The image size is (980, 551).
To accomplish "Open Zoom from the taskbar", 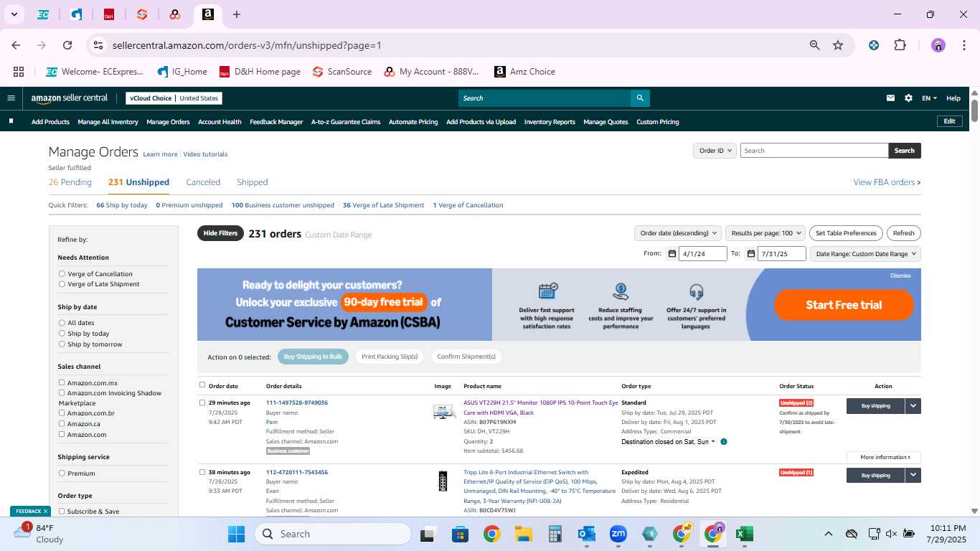I will click(618, 534).
